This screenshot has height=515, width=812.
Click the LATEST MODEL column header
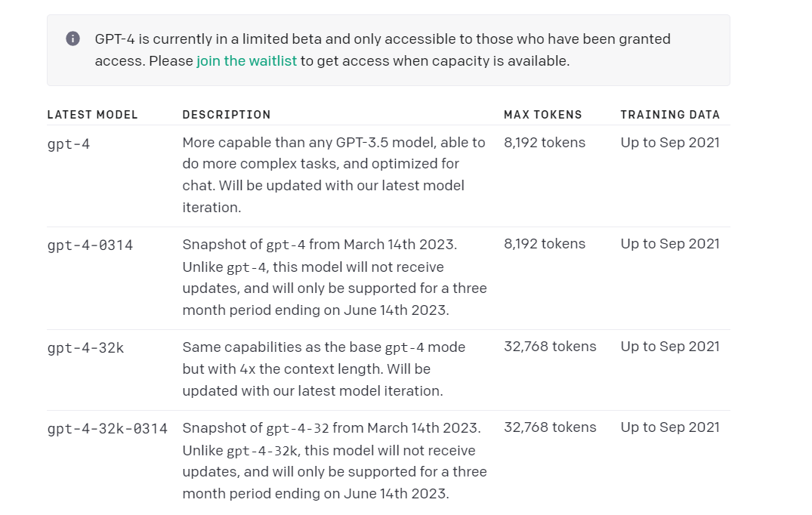click(x=93, y=115)
